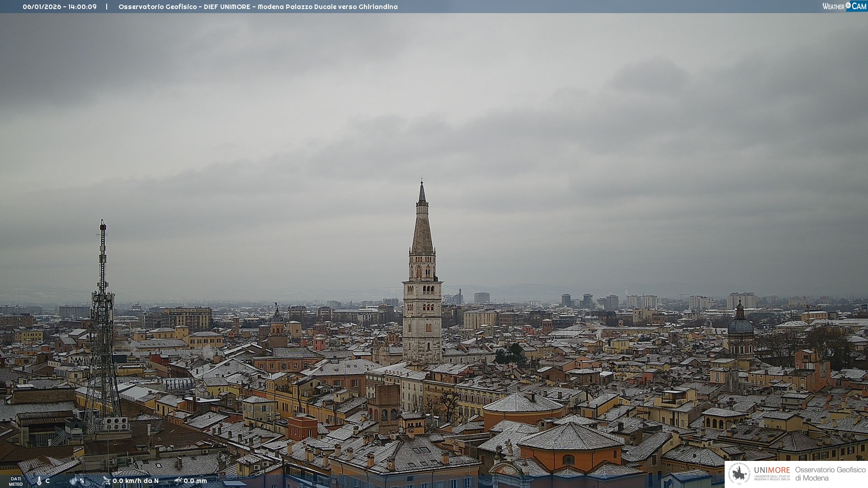This screenshot has height=488, width=868.
Task: Click the thermometer temperature icon
Action: pos(39,481)
